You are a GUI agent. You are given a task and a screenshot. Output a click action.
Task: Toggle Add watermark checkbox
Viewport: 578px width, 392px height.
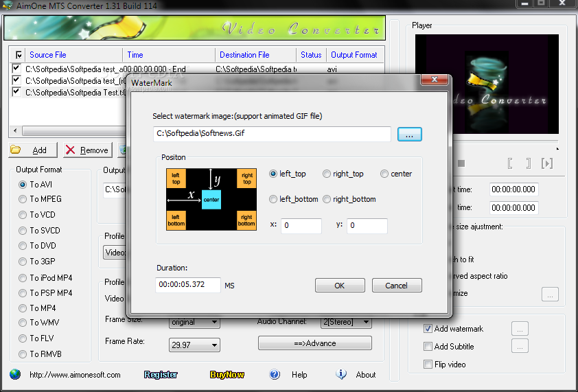coord(428,329)
